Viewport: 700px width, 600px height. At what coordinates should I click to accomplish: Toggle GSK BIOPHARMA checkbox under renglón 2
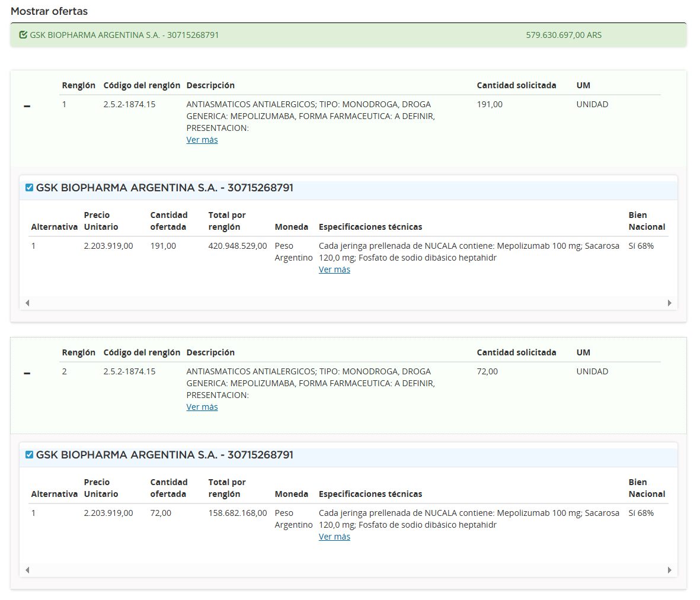(x=29, y=455)
